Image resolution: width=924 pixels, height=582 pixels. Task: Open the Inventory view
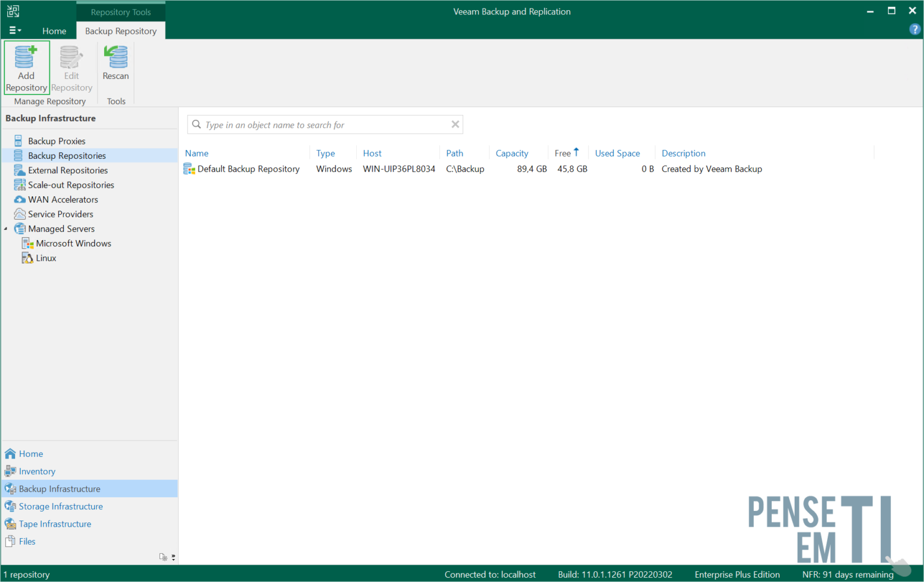pos(37,471)
